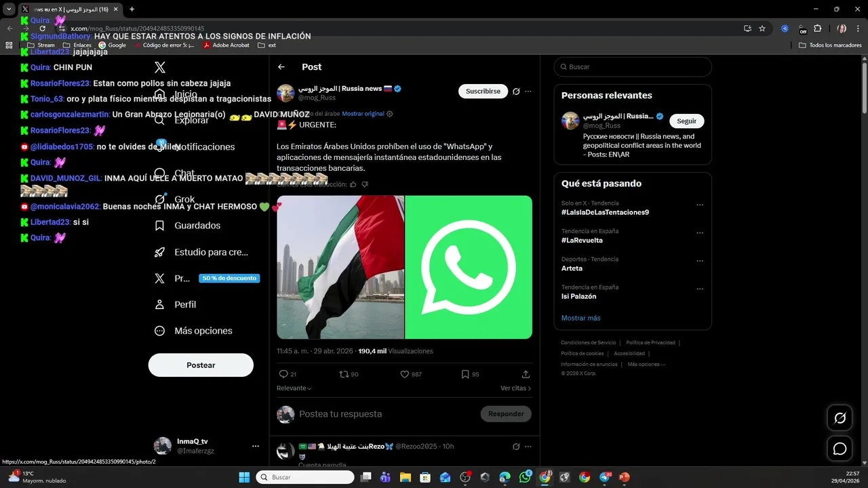Open floating messages chat button
Screen dimensions: 868x488
840,449
